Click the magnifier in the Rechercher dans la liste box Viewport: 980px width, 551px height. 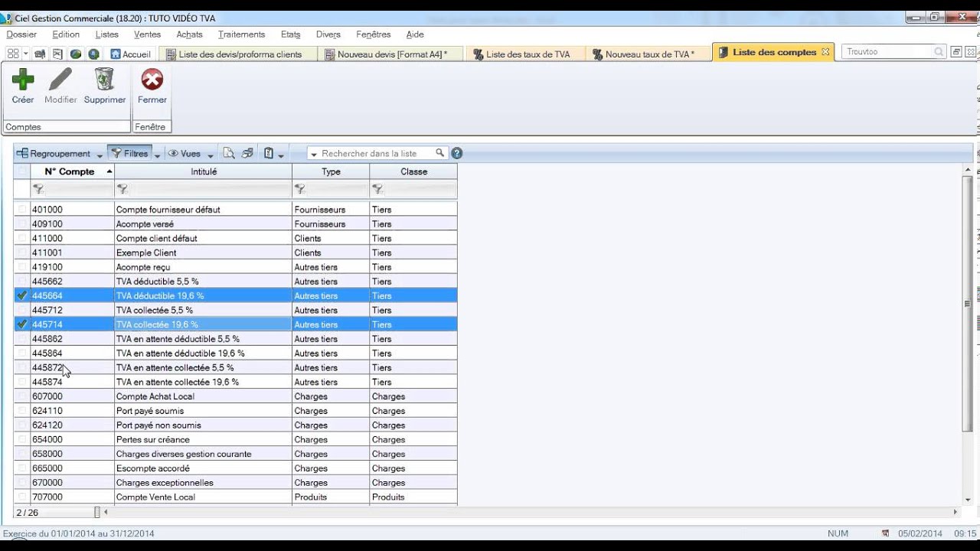point(440,153)
